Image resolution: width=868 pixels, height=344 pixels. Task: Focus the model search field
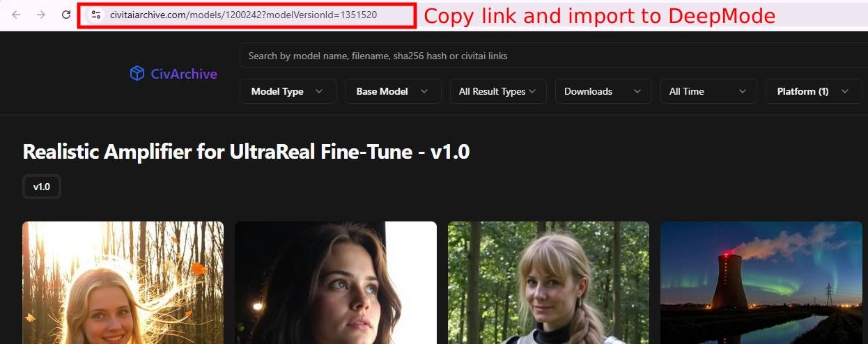pyautogui.click(x=554, y=56)
